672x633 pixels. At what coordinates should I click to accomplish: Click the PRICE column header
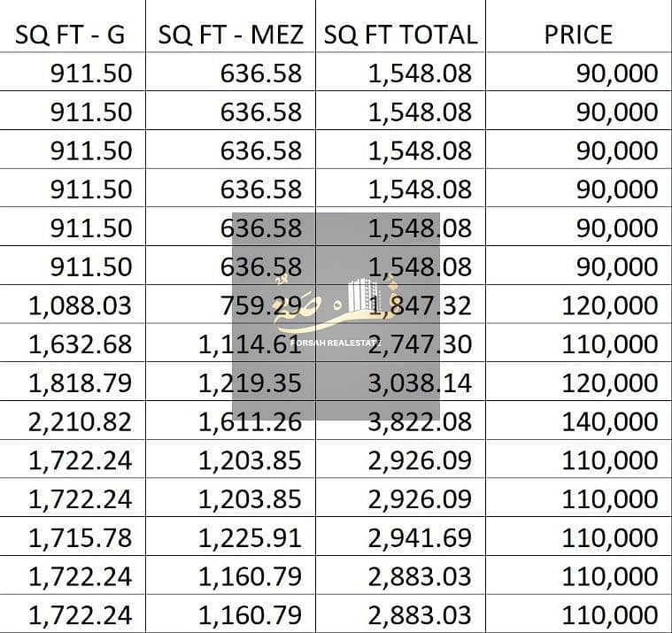click(578, 27)
